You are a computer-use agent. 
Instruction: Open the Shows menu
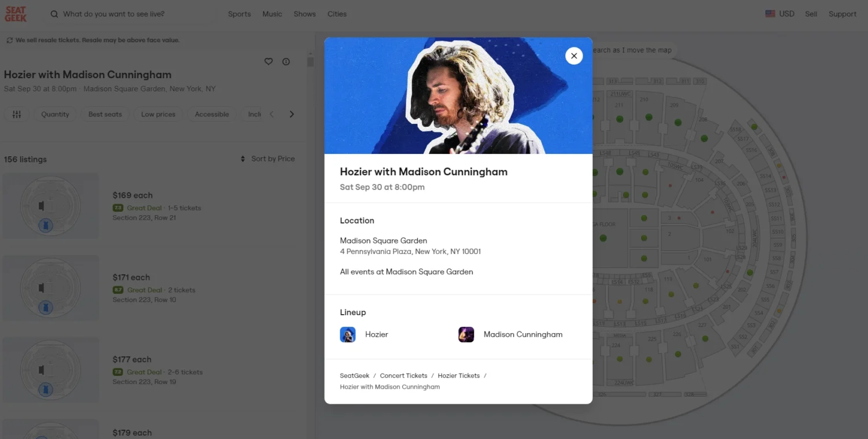point(304,14)
